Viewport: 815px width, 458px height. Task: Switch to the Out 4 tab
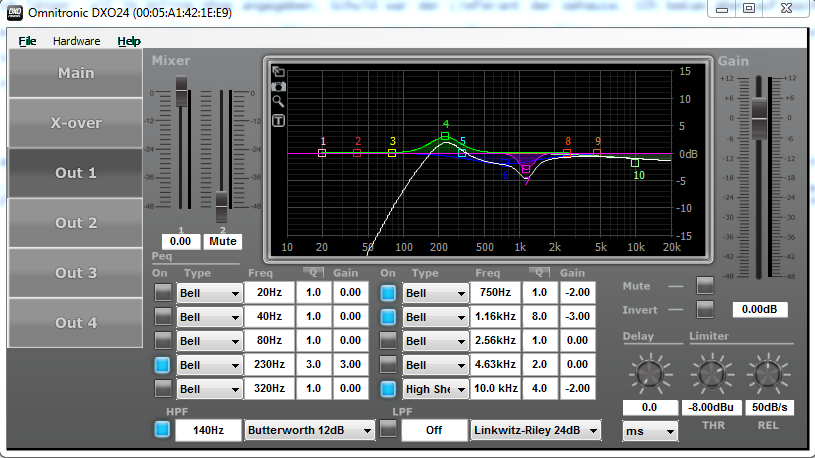[75, 322]
